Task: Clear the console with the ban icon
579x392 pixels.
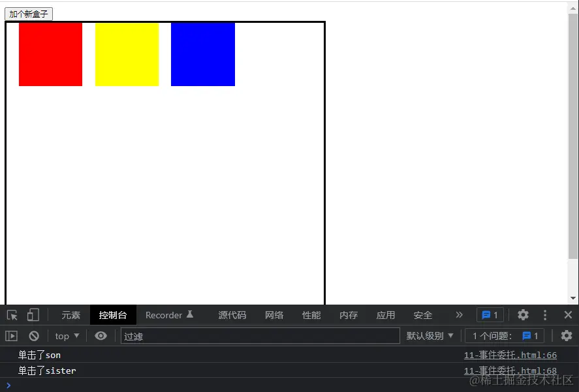Action: pyautogui.click(x=34, y=336)
